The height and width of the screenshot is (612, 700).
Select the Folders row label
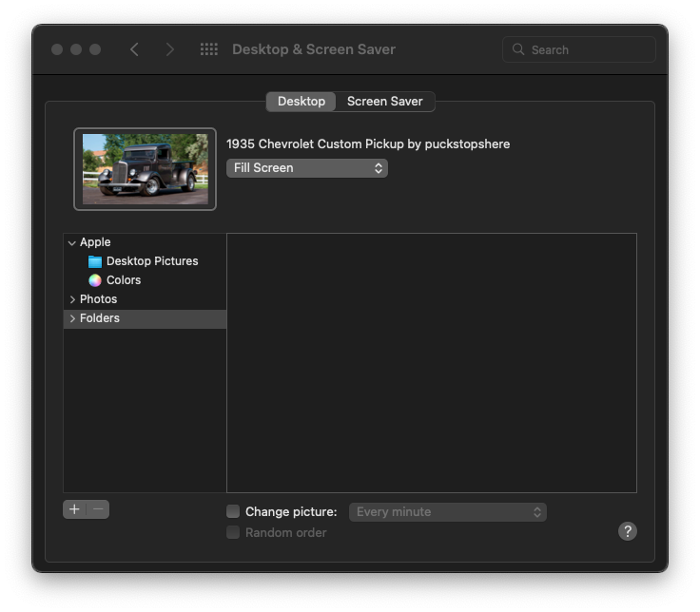[x=100, y=318]
